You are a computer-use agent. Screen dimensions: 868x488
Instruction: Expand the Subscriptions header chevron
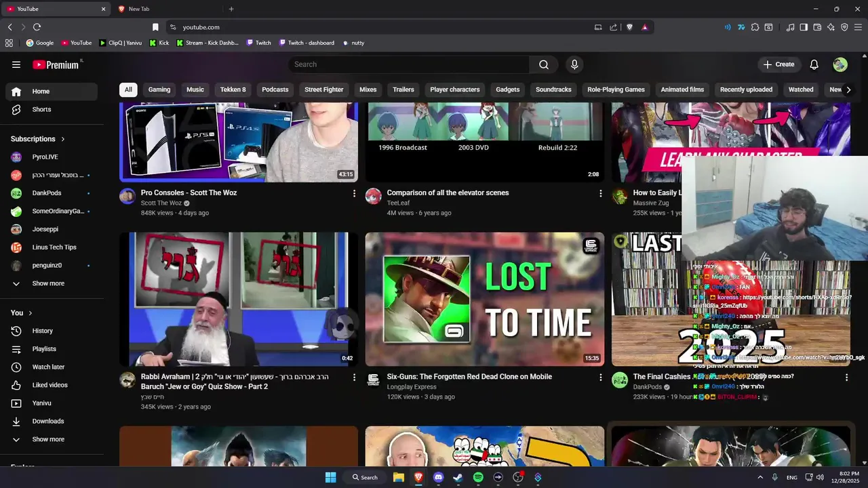pos(63,139)
